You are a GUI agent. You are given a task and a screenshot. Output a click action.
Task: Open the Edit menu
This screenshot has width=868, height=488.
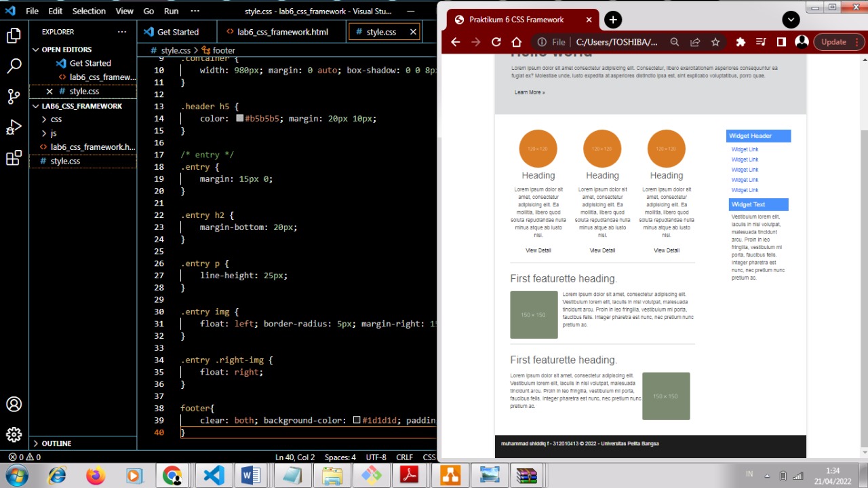[56, 11]
